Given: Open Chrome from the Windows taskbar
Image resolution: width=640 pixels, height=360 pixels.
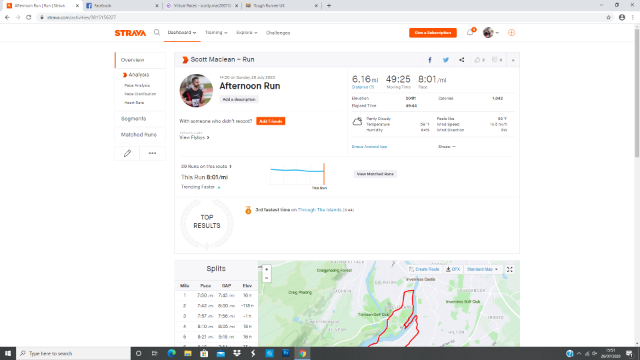Looking at the screenshot, I should tap(302, 353).
